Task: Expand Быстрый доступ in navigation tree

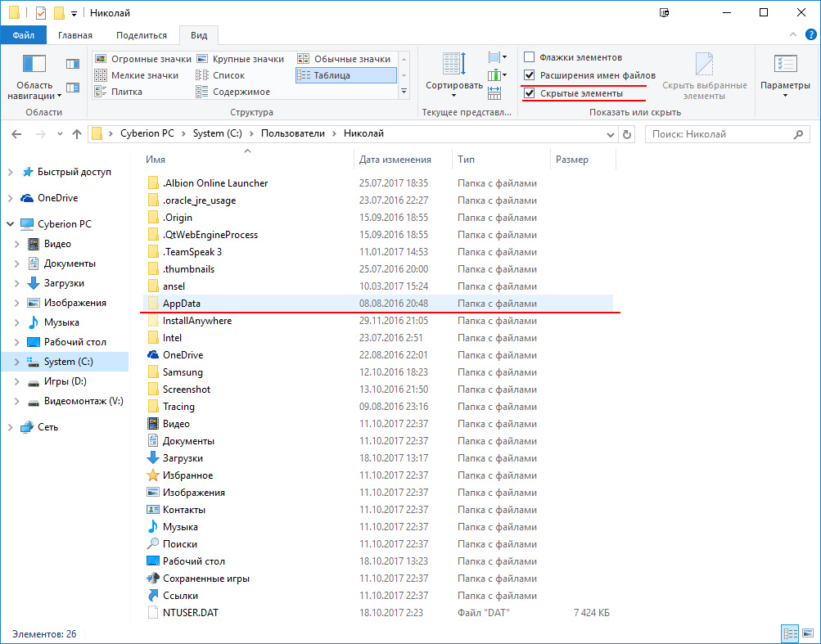Action: tap(10, 172)
